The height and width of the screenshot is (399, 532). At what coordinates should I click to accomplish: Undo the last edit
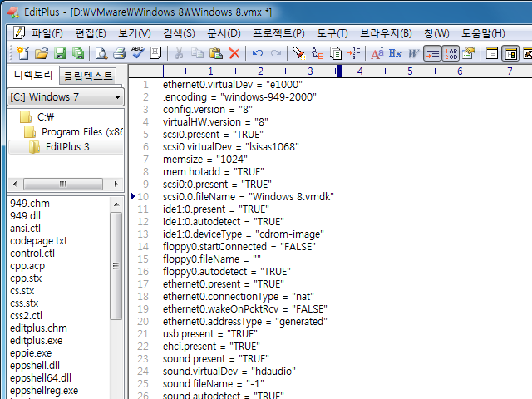[258, 53]
